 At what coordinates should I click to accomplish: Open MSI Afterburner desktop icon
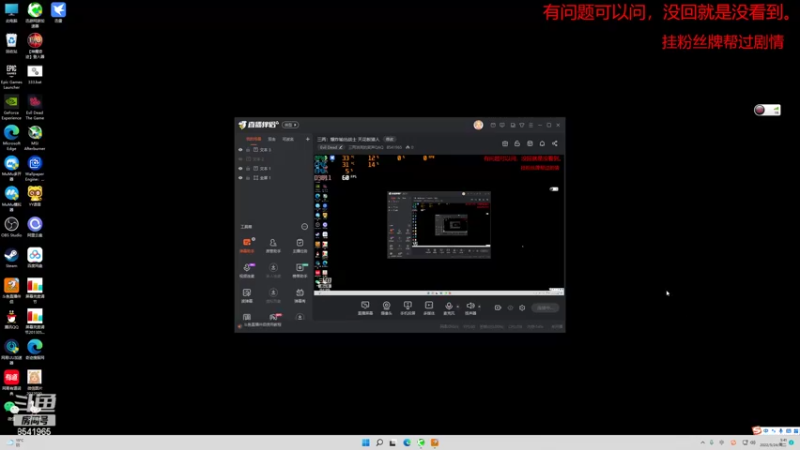[x=35, y=138]
